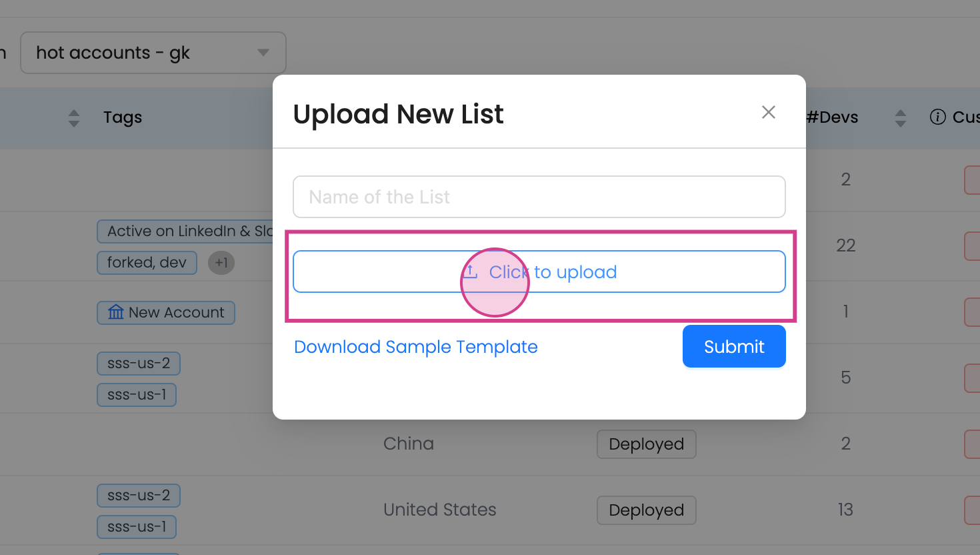
Task: Close the Upload New List dialog
Action: tap(769, 112)
